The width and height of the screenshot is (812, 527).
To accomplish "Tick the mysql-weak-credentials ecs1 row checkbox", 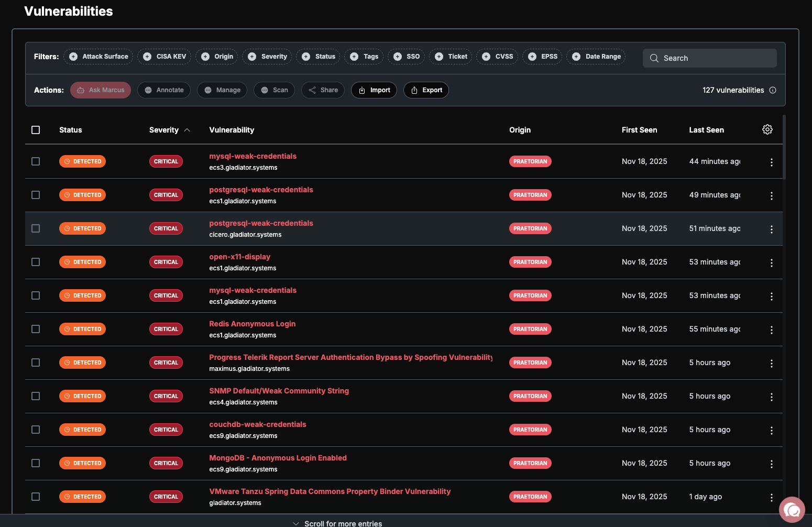I will click(x=36, y=295).
